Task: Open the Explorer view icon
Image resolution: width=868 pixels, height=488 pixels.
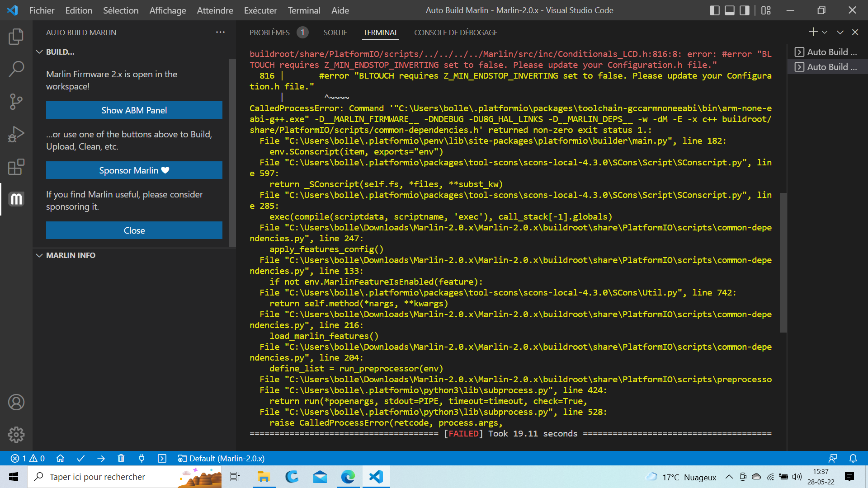Action: 16,37
